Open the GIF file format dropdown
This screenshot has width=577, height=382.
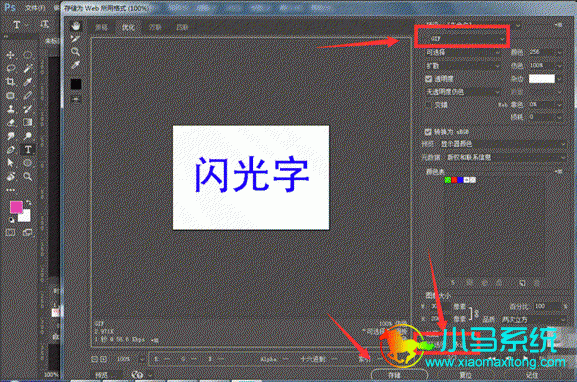coord(467,38)
